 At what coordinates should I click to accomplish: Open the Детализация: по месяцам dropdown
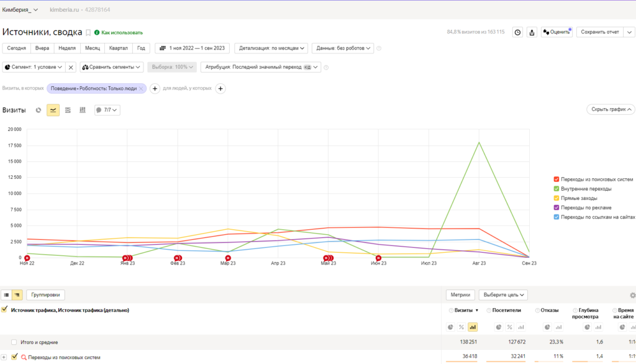click(271, 48)
